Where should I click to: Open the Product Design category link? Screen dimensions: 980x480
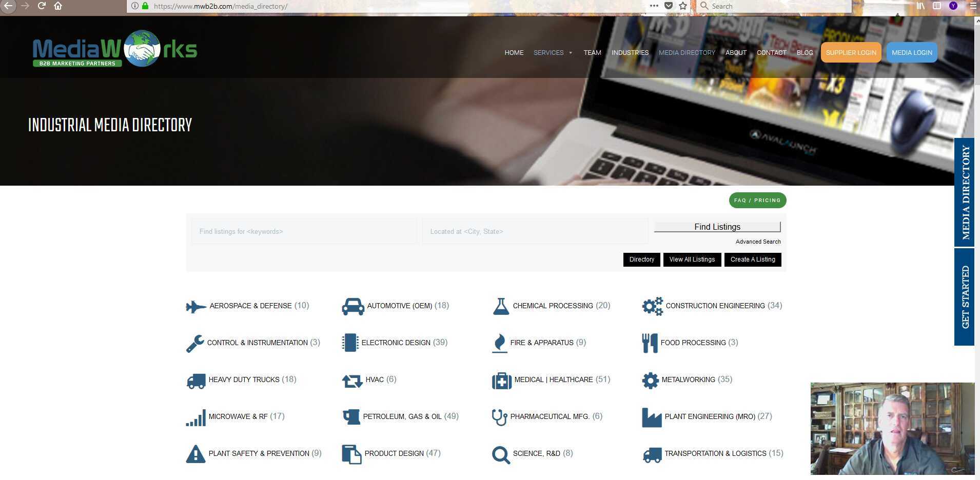tap(394, 454)
